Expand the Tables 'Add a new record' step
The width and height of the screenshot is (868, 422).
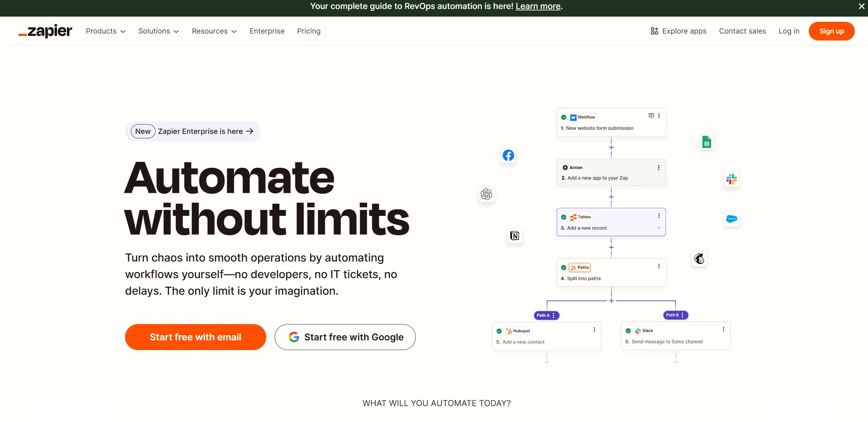(x=658, y=228)
